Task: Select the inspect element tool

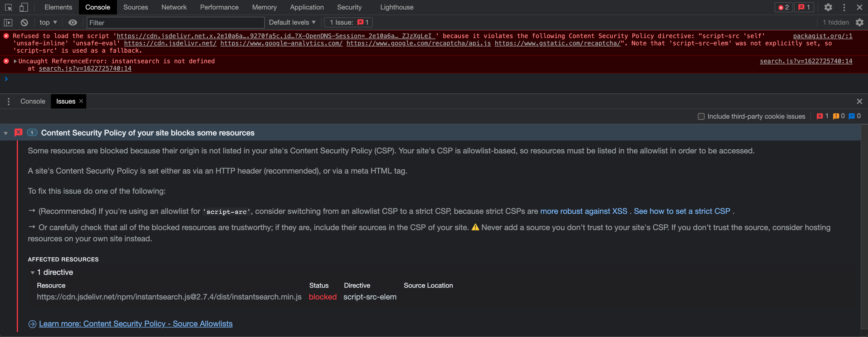Action: click(8, 7)
